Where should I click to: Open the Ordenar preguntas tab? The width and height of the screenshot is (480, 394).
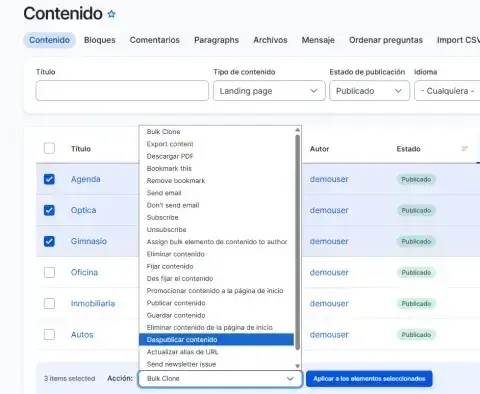tap(386, 40)
